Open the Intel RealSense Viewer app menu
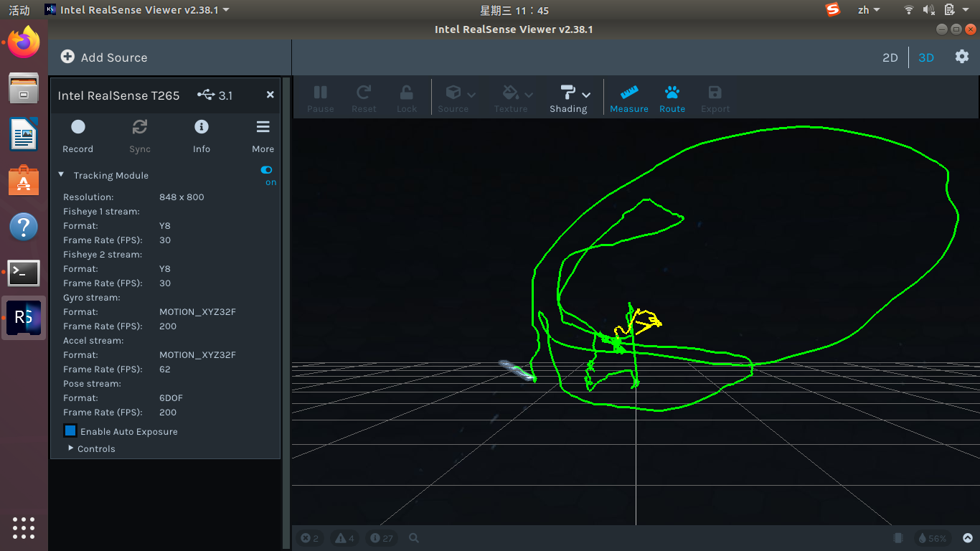Image resolution: width=980 pixels, height=551 pixels. click(x=137, y=10)
